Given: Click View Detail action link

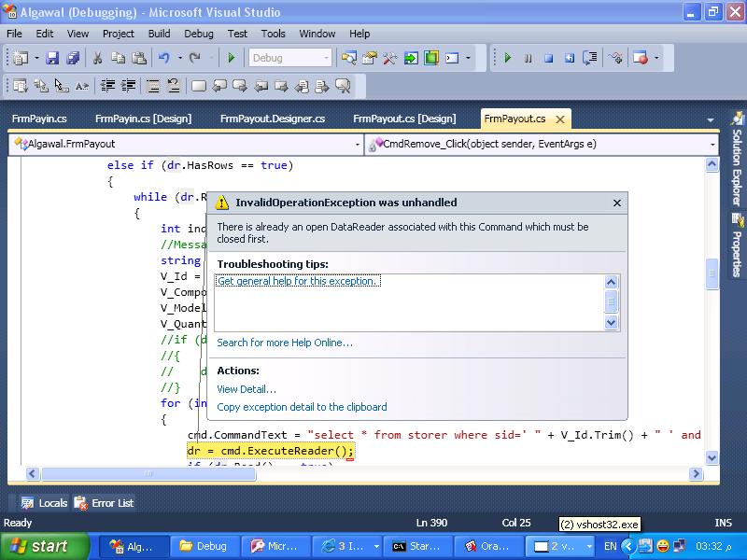Looking at the screenshot, I should 247,389.
